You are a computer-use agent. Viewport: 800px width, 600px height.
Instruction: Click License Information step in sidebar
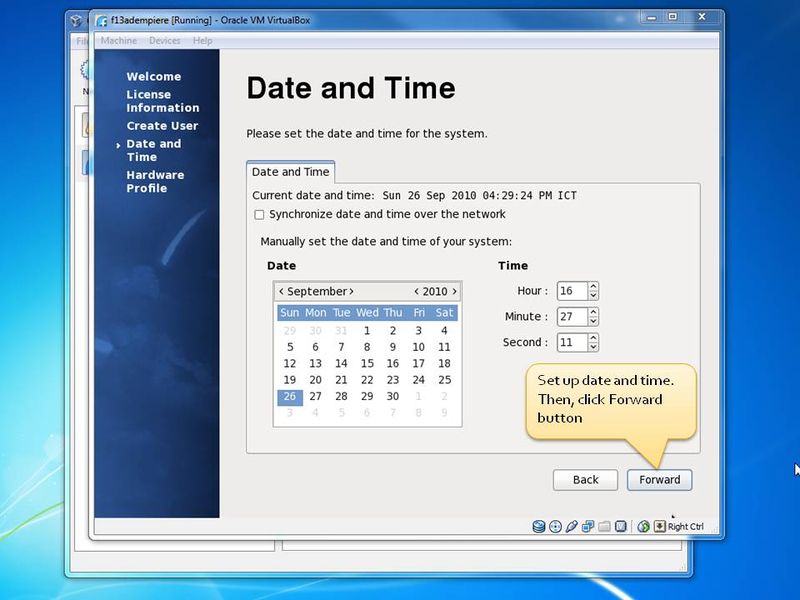coord(163,101)
